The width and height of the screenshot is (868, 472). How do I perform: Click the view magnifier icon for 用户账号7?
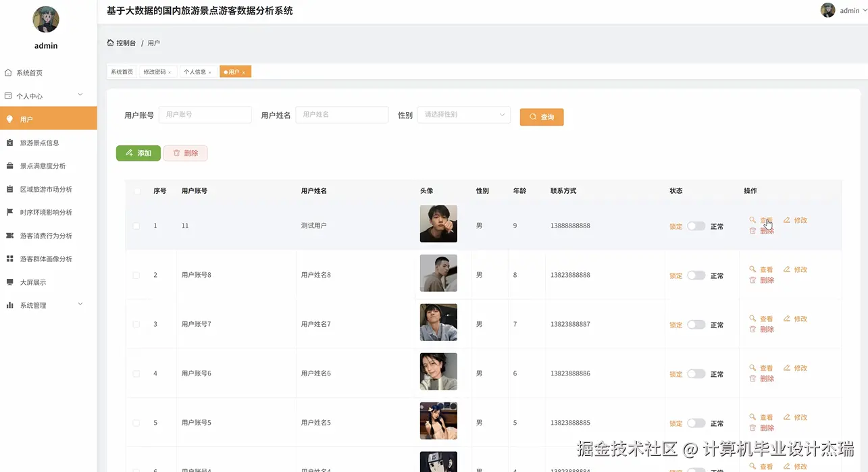pos(752,319)
